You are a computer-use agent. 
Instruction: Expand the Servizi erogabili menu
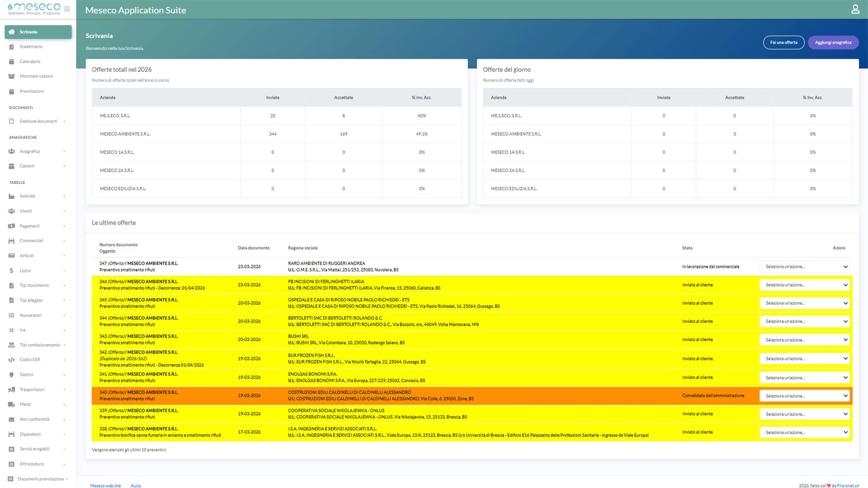coord(38,449)
